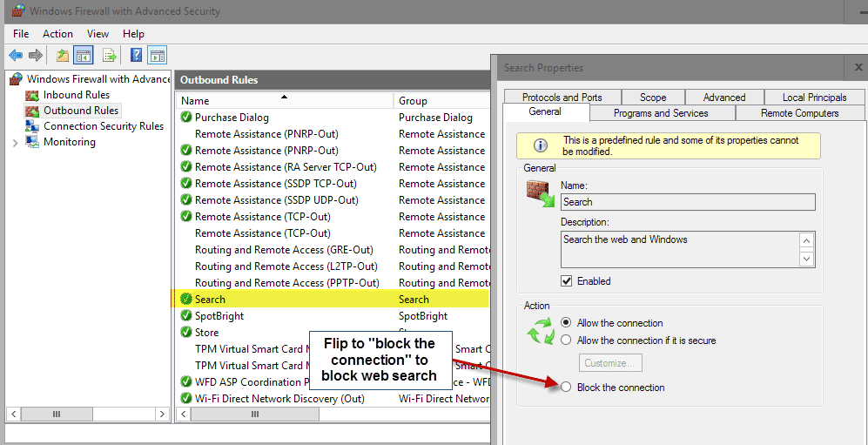Viewport: 868px width, 445px height.
Task: Select Block the connection radio button
Action: [566, 388]
